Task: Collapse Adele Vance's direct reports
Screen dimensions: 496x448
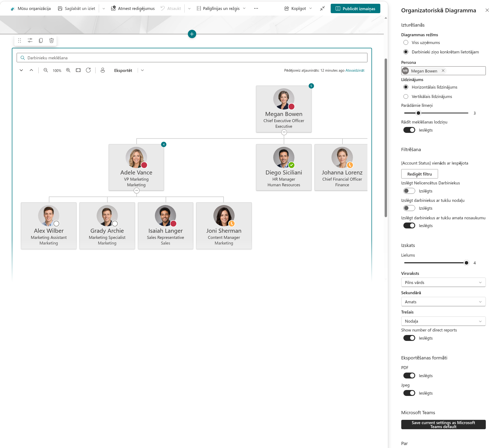Action: point(137,191)
